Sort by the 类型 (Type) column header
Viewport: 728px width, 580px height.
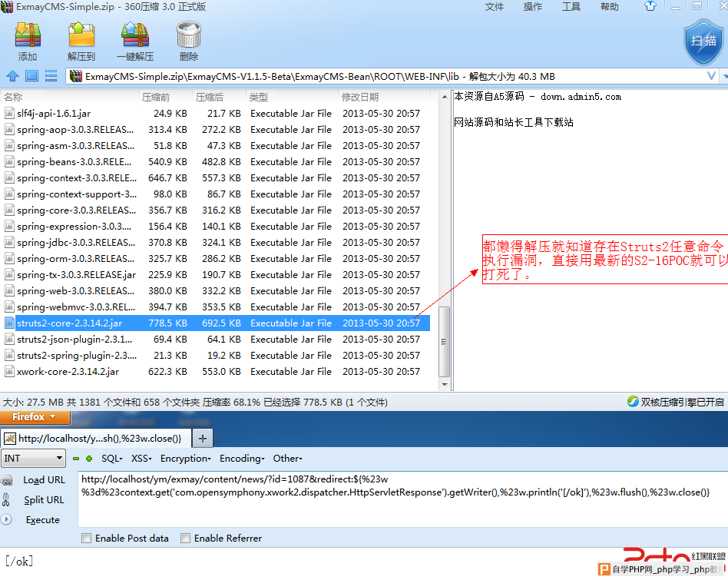coord(292,97)
